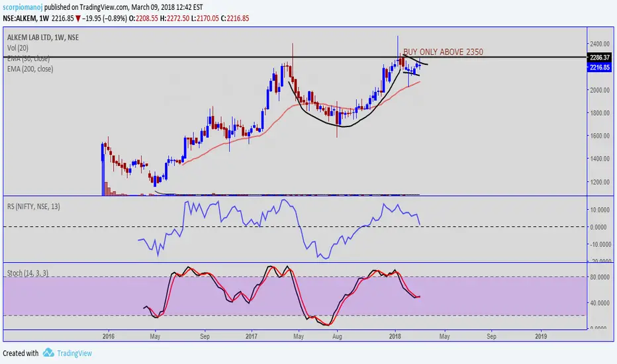The image size is (617, 364).
Task: Click the Sep label before 2019
Action: point(491,336)
